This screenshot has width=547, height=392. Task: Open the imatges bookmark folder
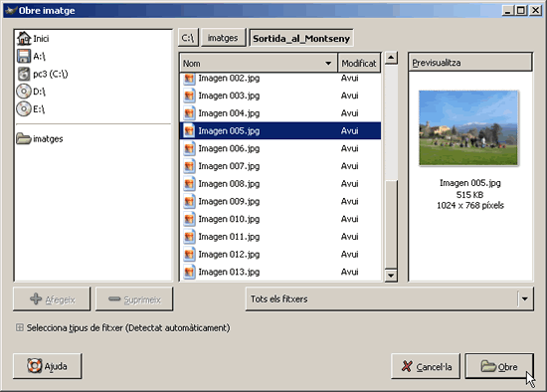tap(40, 139)
